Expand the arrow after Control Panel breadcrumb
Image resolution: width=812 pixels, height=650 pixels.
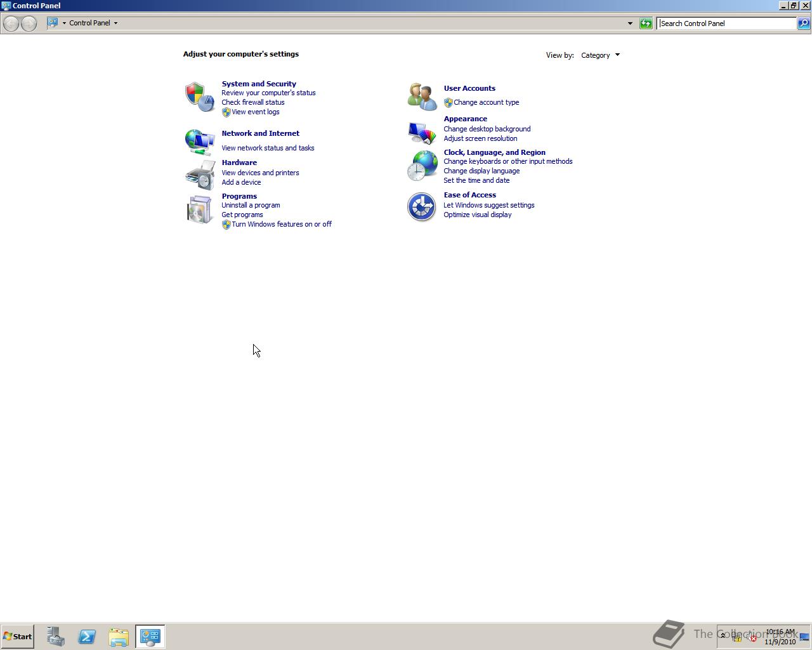point(115,23)
